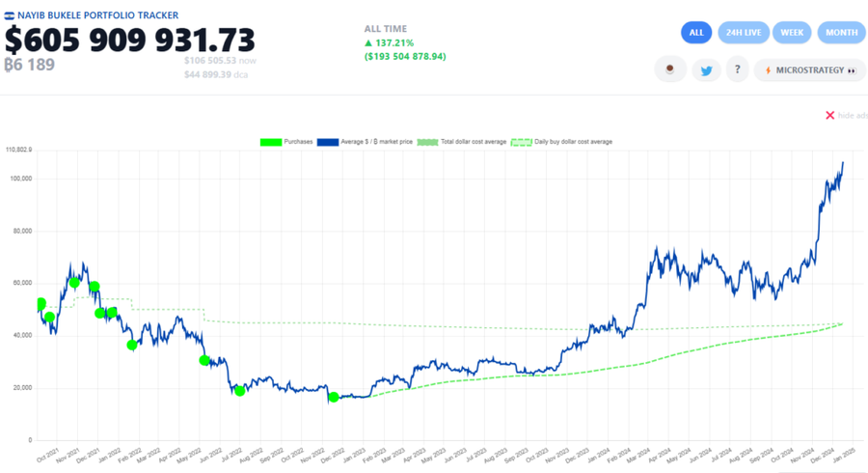Select the last purchase dot near Dec 2022
868x473 pixels.
coord(334,397)
